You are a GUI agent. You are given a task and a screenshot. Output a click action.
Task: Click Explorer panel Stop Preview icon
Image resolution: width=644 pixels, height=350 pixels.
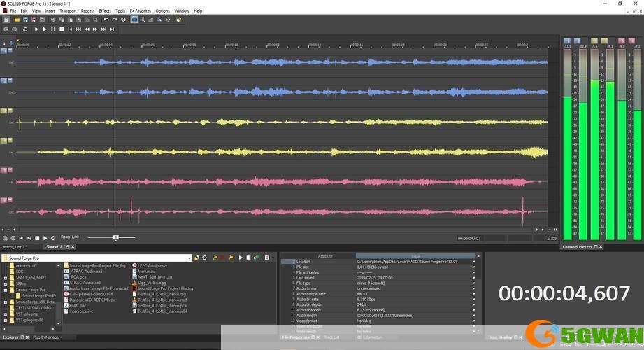pyautogui.click(x=248, y=258)
